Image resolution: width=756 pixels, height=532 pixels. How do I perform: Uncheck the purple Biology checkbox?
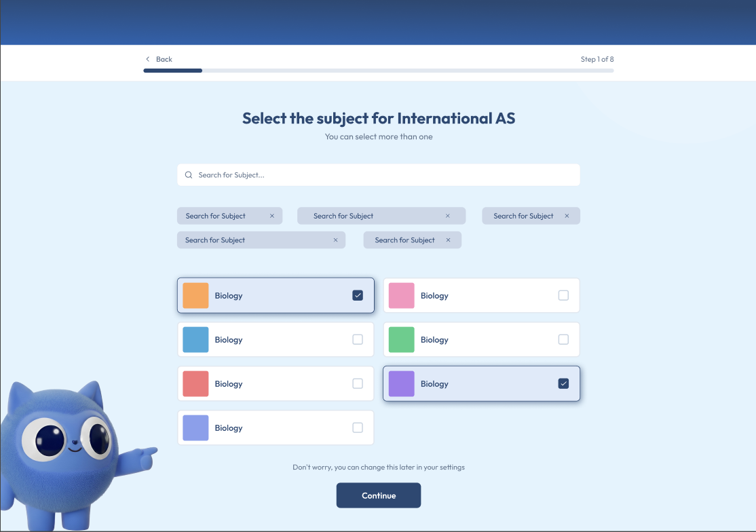[x=563, y=383]
